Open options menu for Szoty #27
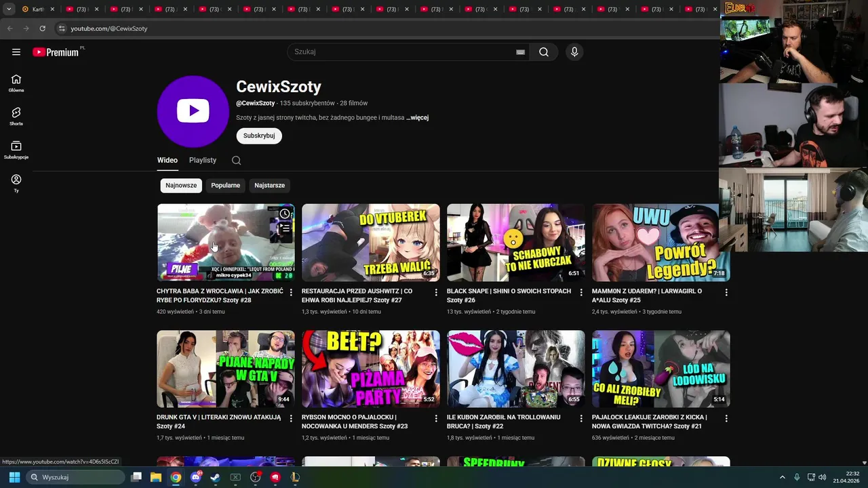 tap(436, 292)
